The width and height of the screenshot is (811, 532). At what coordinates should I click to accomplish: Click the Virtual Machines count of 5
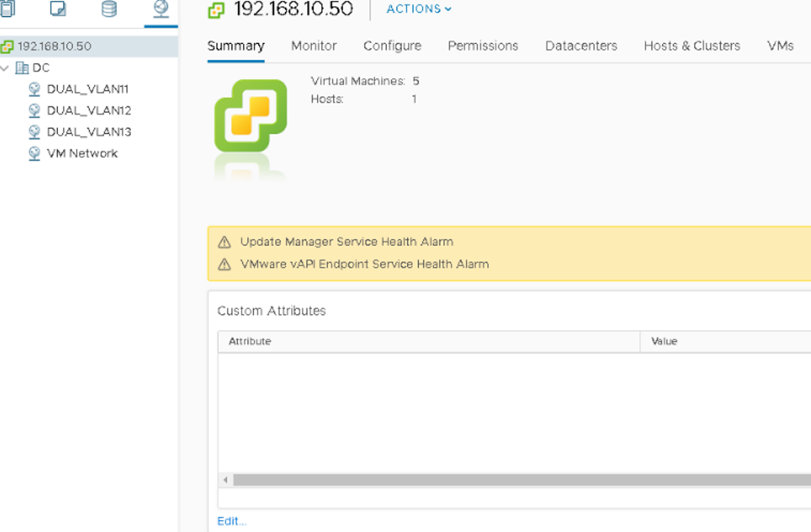click(x=416, y=81)
